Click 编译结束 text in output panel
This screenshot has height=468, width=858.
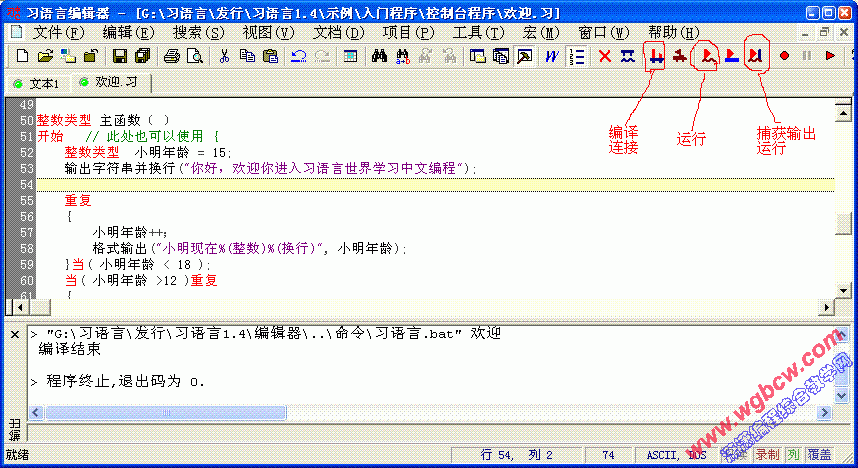[69, 349]
